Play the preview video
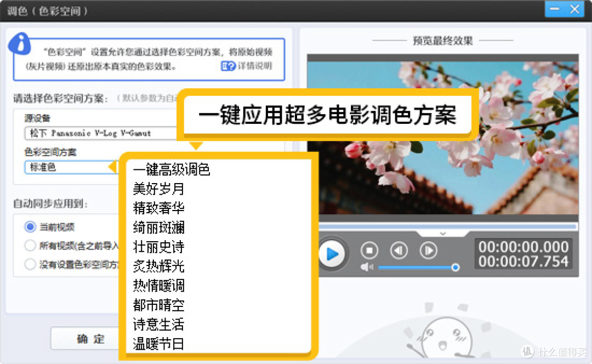This screenshot has height=364, width=592. tap(332, 254)
